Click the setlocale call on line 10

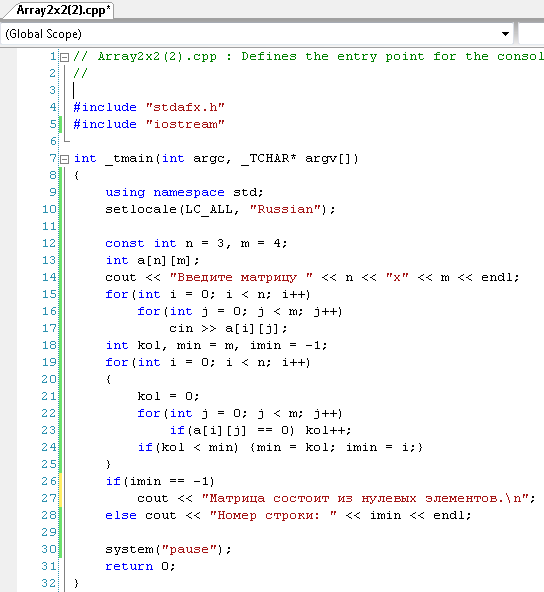click(x=220, y=210)
